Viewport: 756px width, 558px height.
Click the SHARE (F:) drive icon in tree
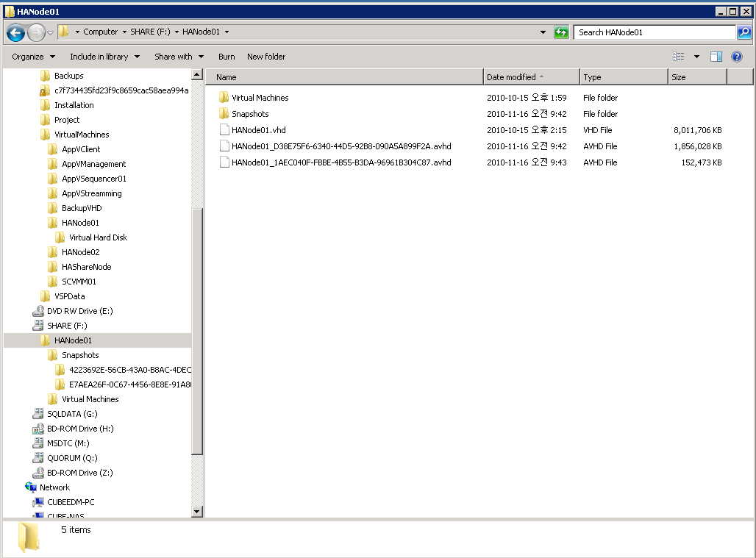tap(38, 326)
